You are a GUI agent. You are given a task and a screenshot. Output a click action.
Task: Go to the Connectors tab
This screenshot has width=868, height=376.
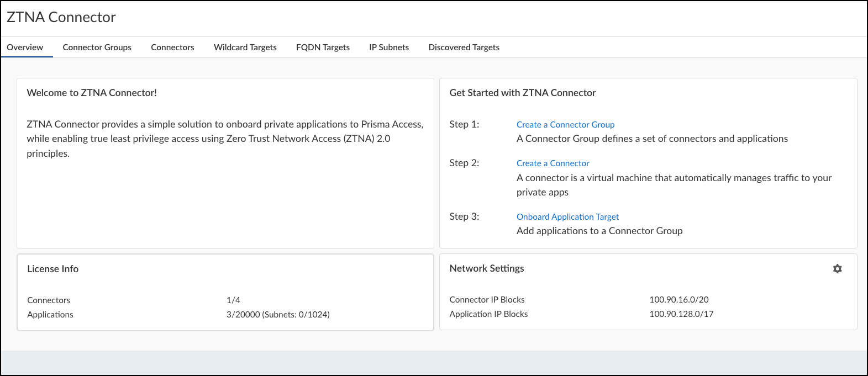click(172, 47)
